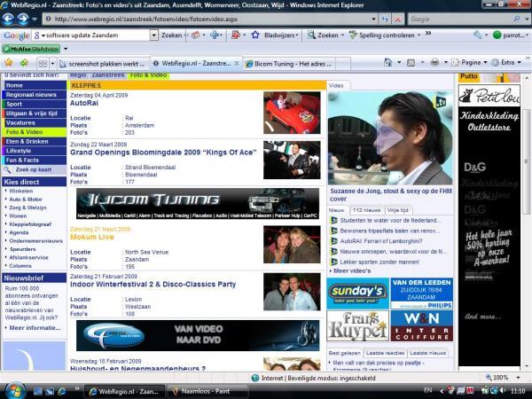Image resolution: width=532 pixels, height=399 pixels.
Task: Open the AutoRai red car thumbnail
Action: pos(292,113)
